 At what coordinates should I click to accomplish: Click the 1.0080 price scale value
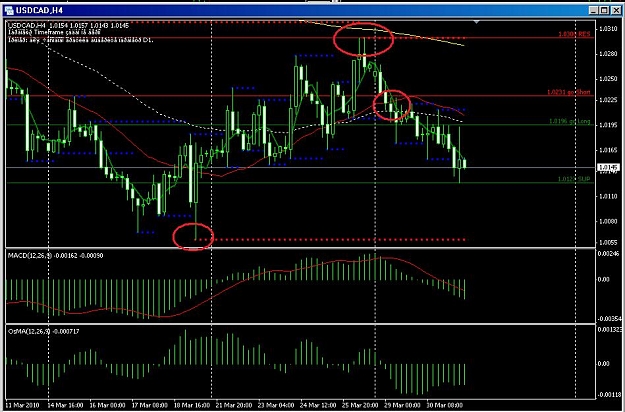[609, 221]
